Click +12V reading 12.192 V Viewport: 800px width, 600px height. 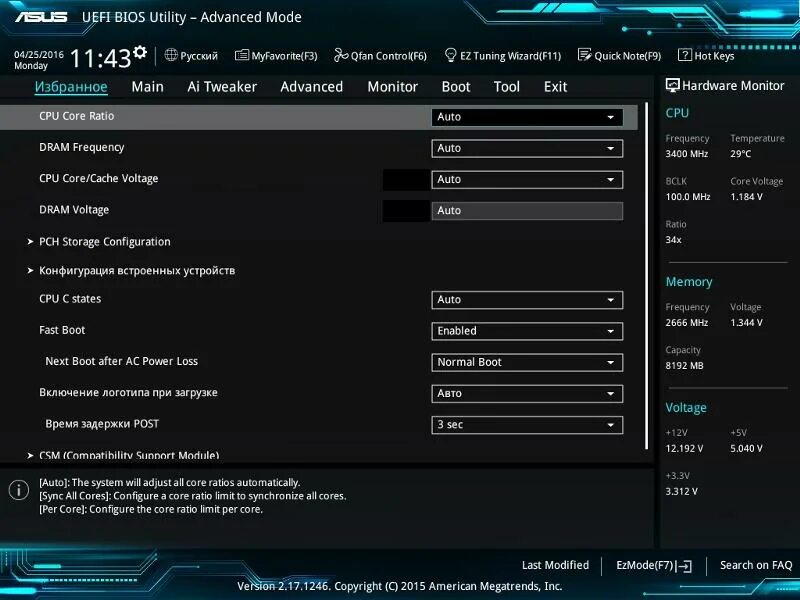(684, 448)
